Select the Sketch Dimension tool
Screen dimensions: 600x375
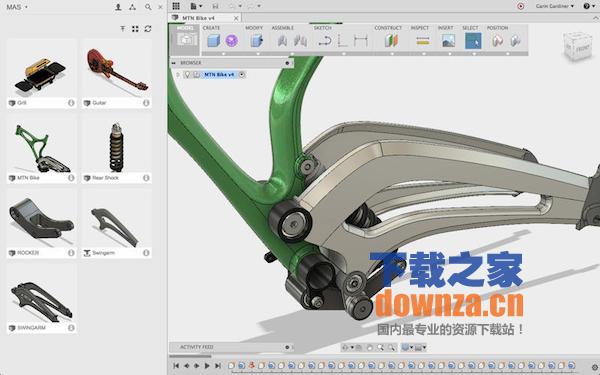click(360, 41)
